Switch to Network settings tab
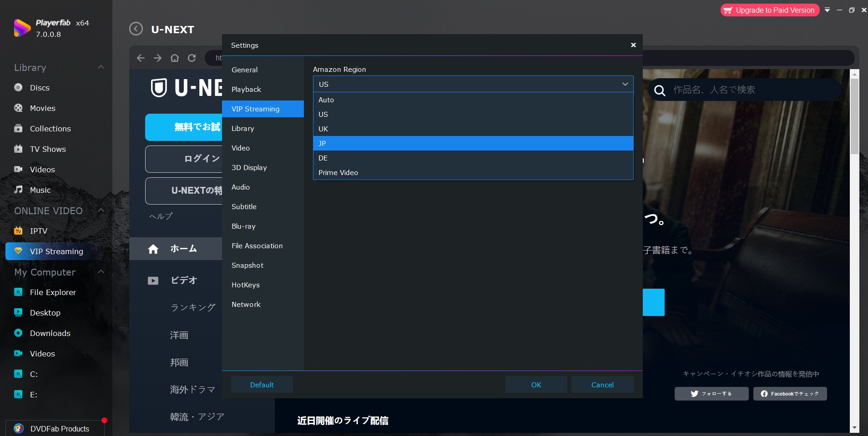Image resolution: width=868 pixels, height=436 pixels. click(x=263, y=304)
